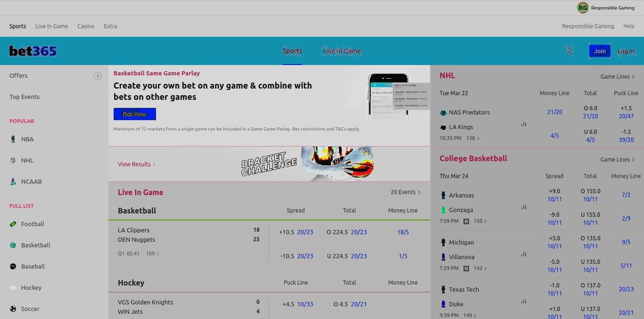This screenshot has height=319, width=644.
Task: Select Texas Tech money line 20/23
Action: 626,289
